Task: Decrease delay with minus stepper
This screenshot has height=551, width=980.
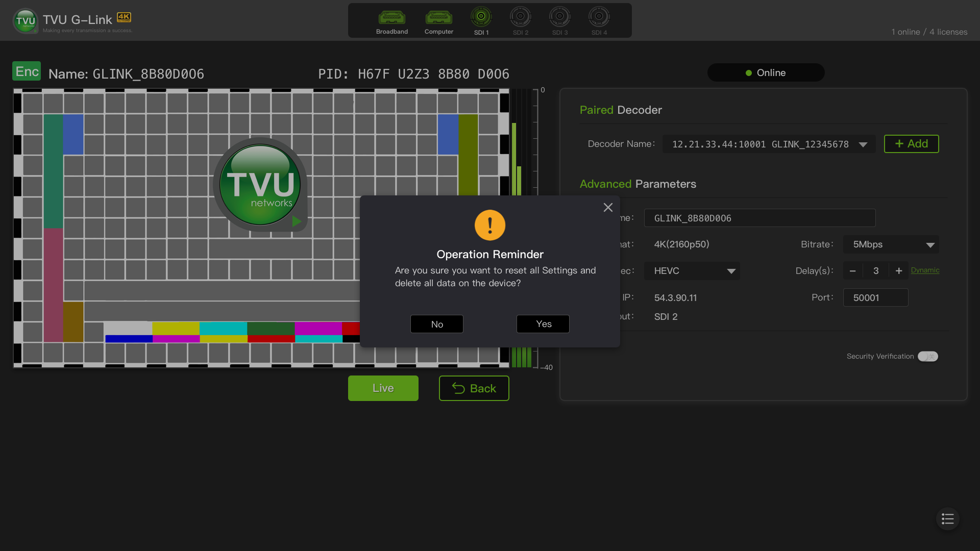Action: click(x=852, y=271)
